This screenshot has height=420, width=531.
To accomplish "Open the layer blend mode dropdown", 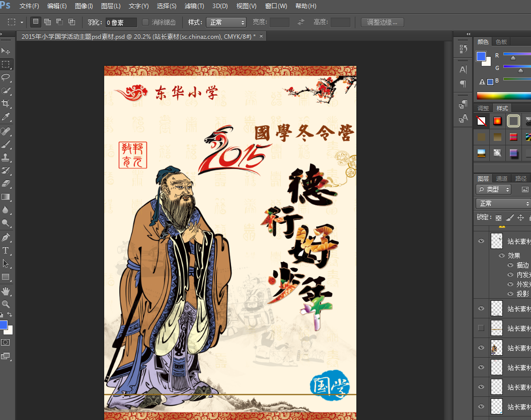I will click(503, 204).
